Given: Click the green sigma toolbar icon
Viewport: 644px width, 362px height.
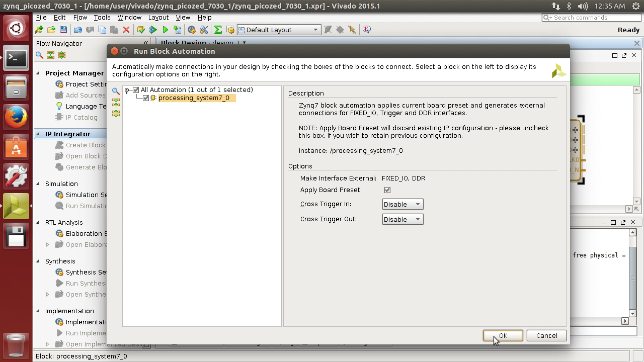Looking at the screenshot, I should point(218,30).
